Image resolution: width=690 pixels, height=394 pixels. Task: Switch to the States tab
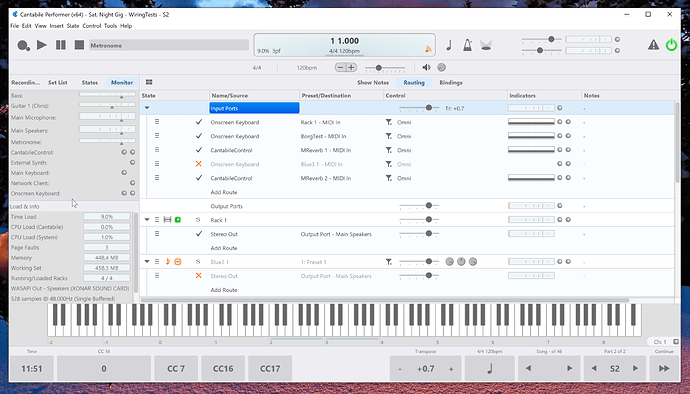coord(90,82)
